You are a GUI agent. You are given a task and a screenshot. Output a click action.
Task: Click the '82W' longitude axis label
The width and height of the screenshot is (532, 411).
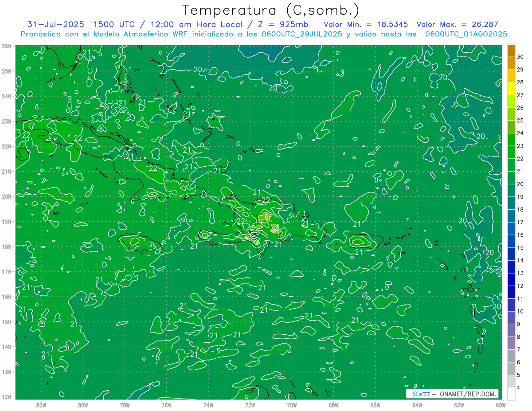pyautogui.click(x=41, y=405)
